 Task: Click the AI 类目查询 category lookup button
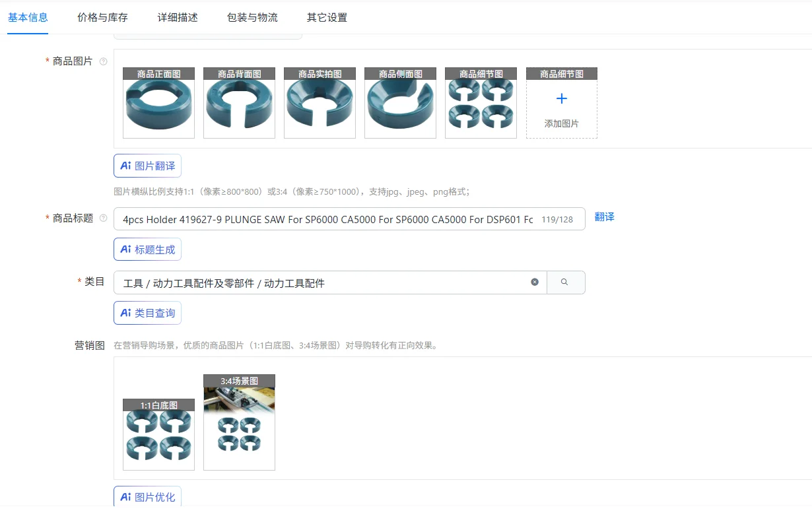tap(147, 313)
